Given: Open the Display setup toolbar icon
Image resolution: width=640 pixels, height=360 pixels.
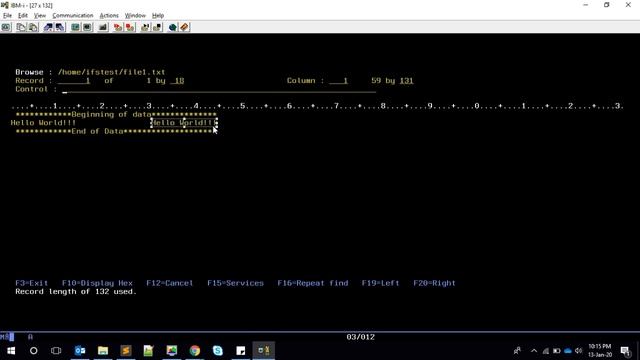Looking at the screenshot, I should coord(75,27).
